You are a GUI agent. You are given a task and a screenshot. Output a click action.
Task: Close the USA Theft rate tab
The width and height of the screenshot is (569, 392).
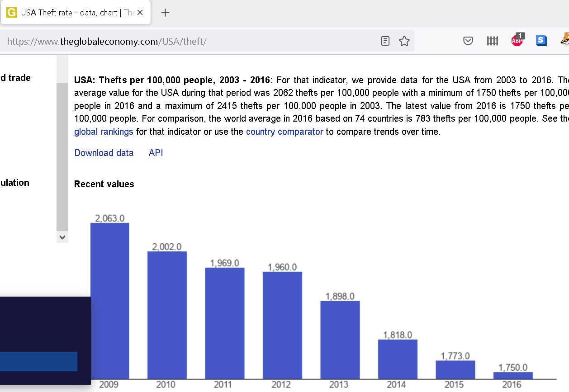click(x=140, y=13)
